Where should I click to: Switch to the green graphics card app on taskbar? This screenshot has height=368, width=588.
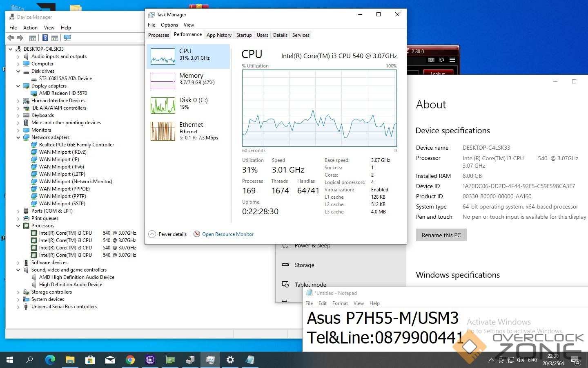point(170,360)
